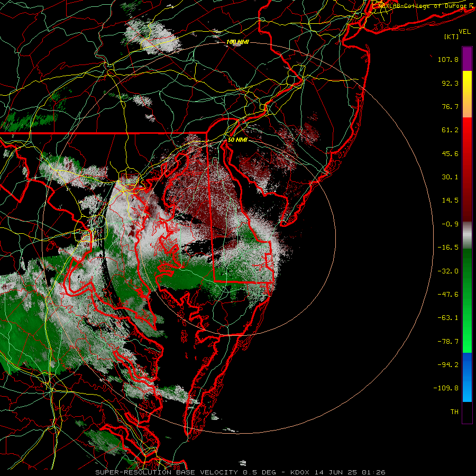The width and height of the screenshot is (476, 476).
Task: Select the -63.1 legend value
Action: point(448,318)
